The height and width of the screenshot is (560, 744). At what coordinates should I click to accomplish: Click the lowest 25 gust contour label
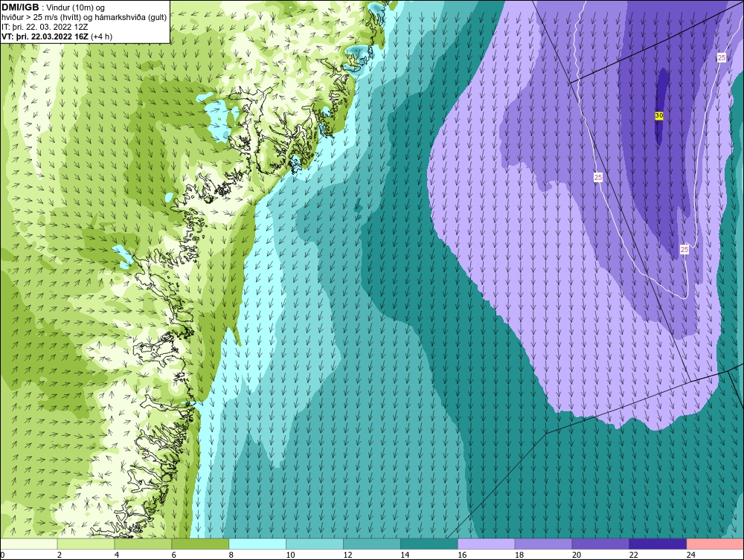pos(684,249)
